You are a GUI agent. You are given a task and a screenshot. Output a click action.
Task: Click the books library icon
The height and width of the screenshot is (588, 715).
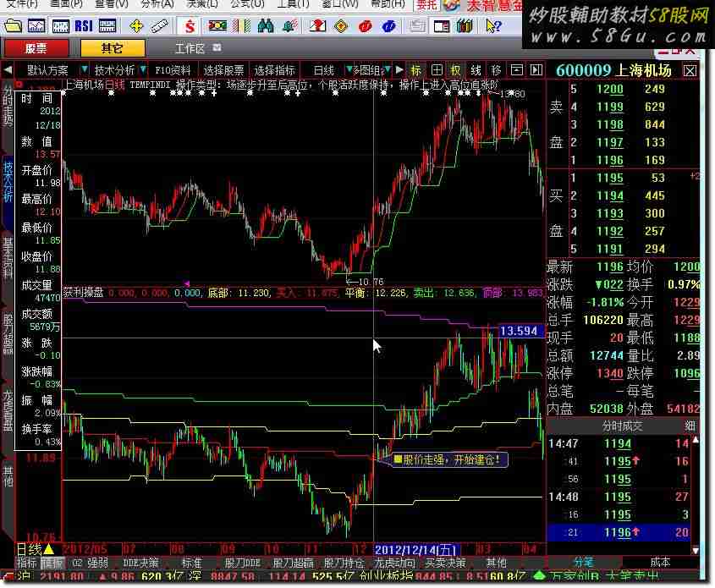(x=465, y=26)
